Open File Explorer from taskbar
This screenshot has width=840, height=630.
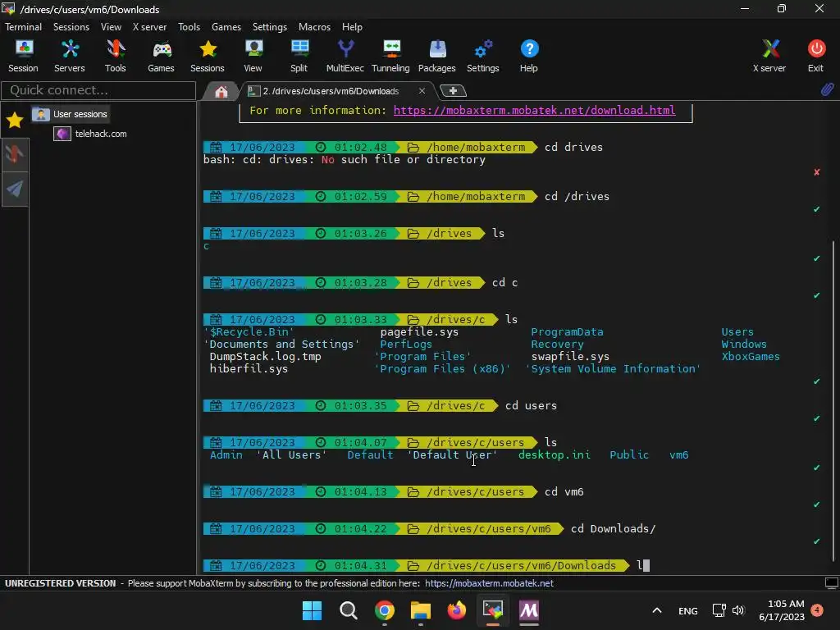[421, 610]
